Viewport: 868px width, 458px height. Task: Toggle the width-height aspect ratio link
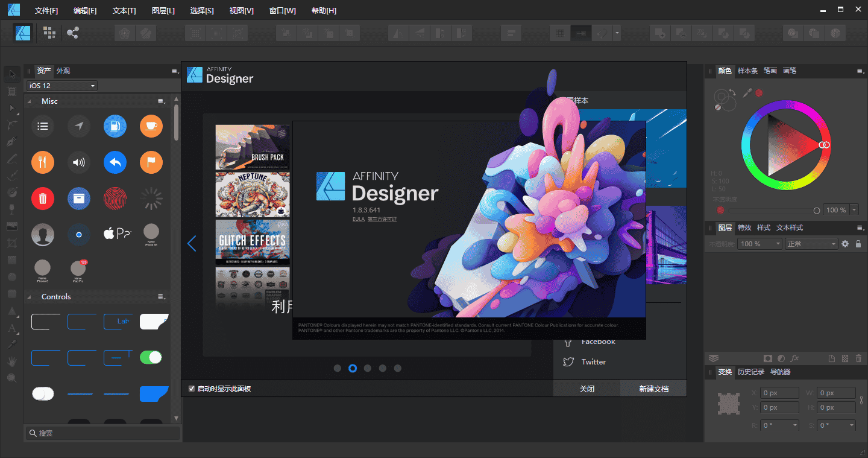pyautogui.click(x=861, y=399)
